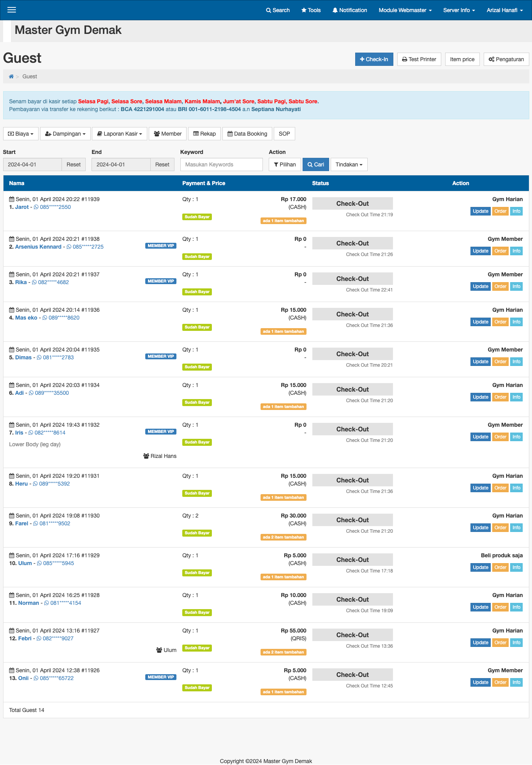The image size is (532, 765).
Task: Click Cari to search guests
Action: [315, 164]
